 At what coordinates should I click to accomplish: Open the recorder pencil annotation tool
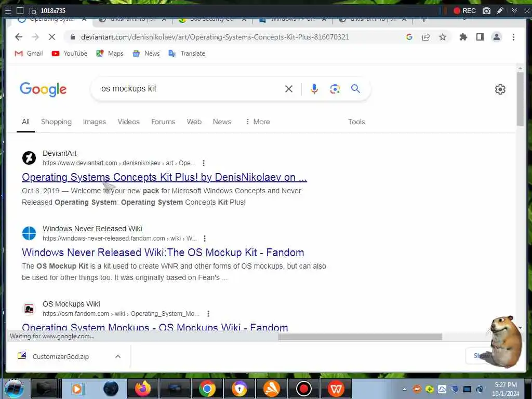[x=500, y=11]
